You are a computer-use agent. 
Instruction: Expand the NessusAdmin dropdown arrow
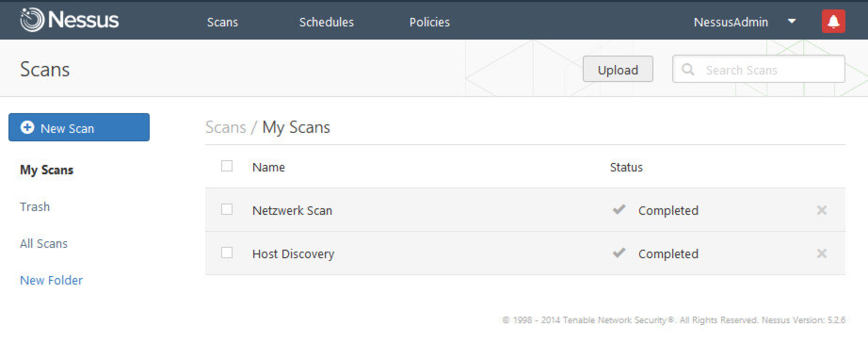792,22
